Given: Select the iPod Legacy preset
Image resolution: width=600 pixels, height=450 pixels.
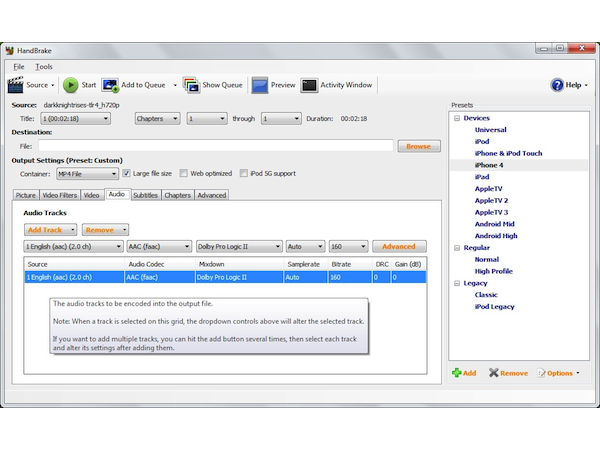Looking at the screenshot, I should (494, 307).
